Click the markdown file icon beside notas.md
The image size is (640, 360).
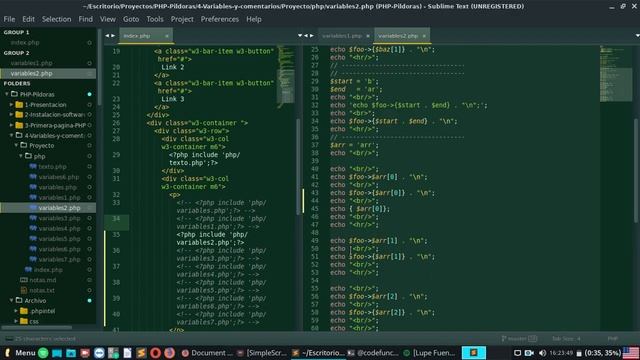click(24, 280)
